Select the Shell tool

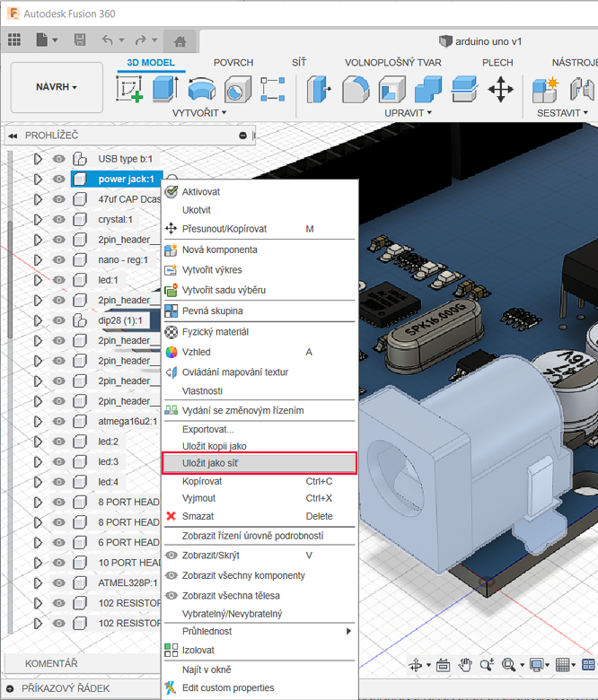coord(392,88)
